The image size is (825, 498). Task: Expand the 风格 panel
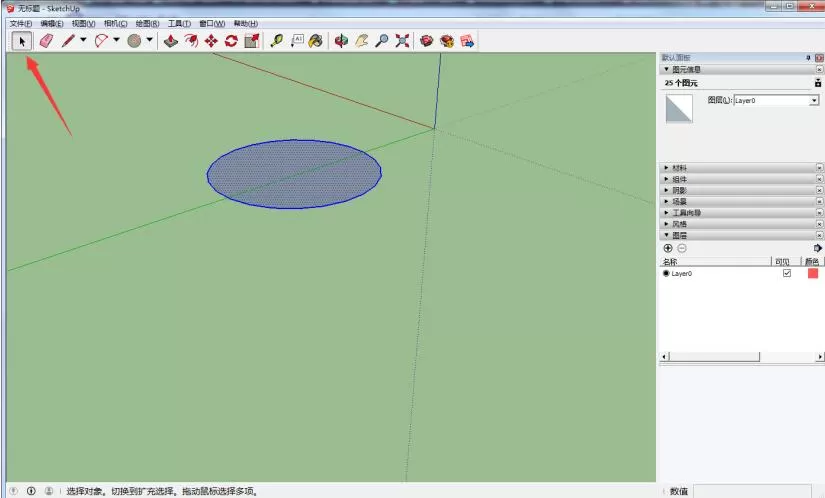point(667,224)
